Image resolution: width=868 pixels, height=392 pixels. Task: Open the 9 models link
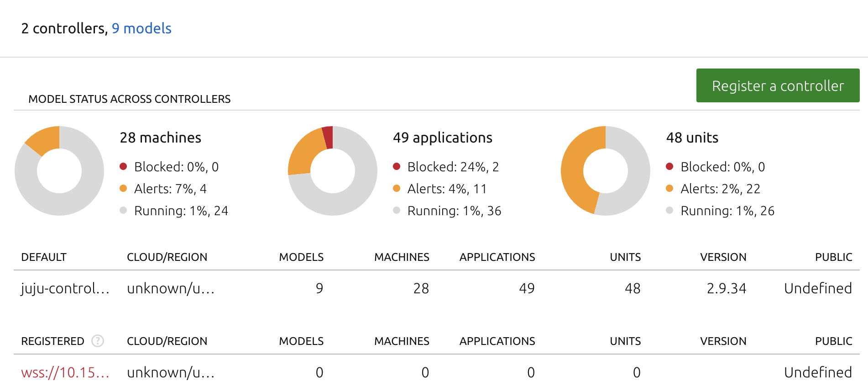tap(141, 28)
